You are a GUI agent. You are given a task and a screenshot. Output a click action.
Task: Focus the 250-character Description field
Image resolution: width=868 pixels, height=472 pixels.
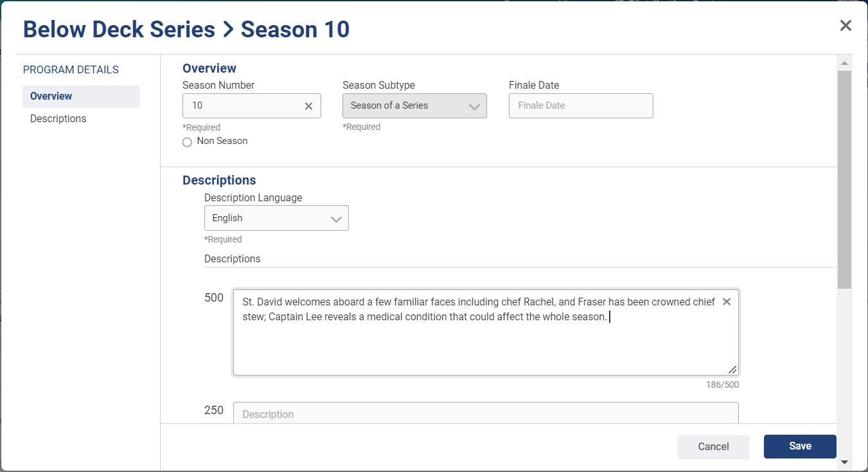486,414
